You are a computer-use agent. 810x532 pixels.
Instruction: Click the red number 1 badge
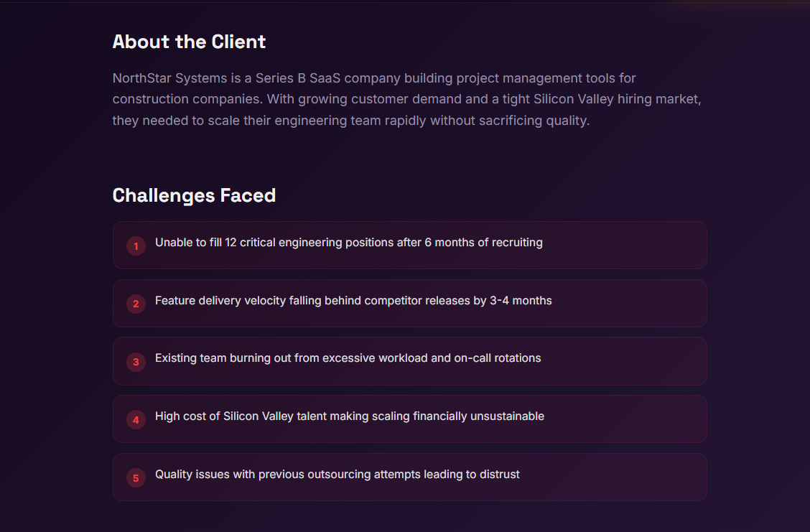[x=136, y=246]
